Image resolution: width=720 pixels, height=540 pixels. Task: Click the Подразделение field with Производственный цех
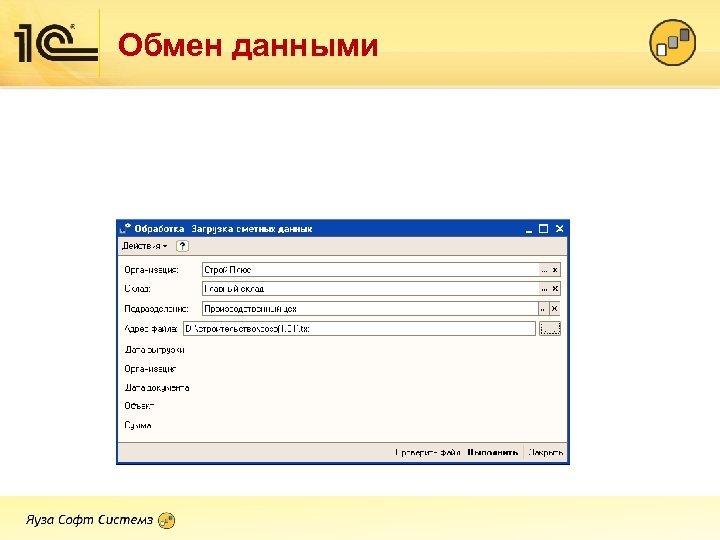pos(370,309)
